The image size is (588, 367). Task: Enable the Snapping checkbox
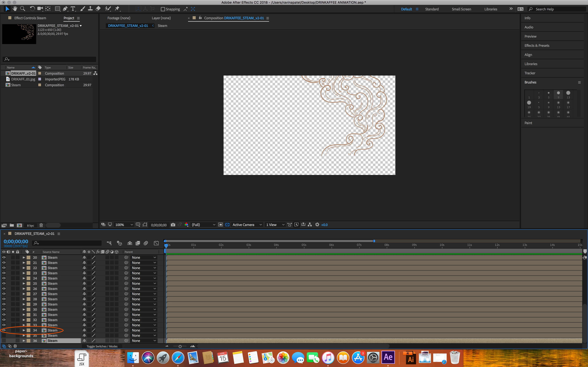pos(163,9)
